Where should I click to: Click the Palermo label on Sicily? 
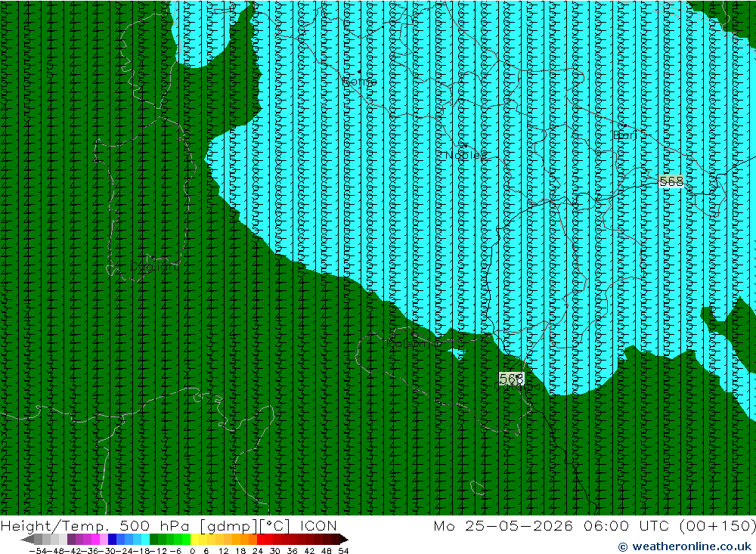tap(412, 343)
